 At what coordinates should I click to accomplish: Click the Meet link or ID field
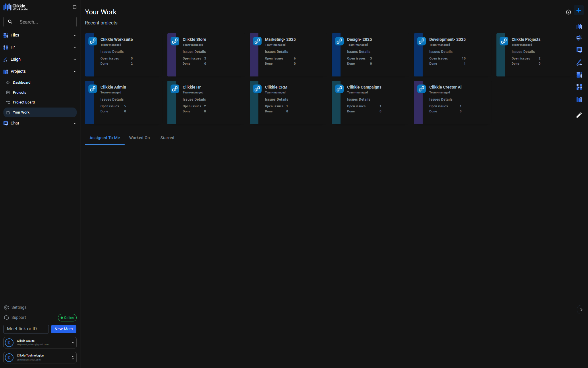point(26,329)
